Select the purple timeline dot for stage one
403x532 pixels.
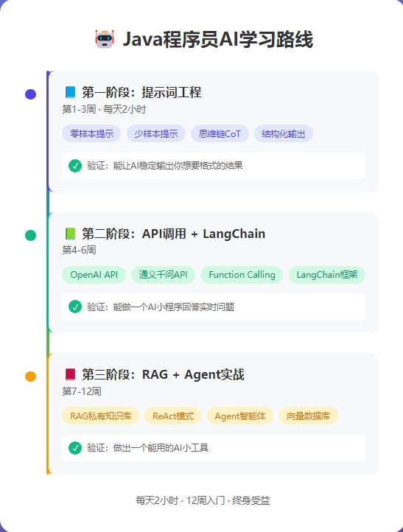tap(30, 94)
